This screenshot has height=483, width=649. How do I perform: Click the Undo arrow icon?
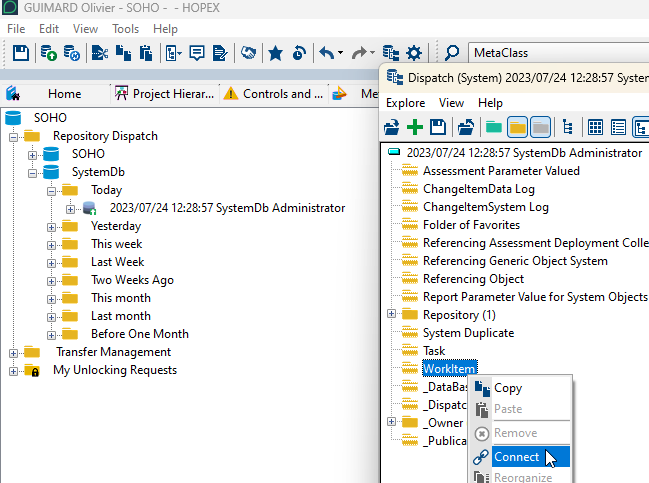[x=327, y=53]
